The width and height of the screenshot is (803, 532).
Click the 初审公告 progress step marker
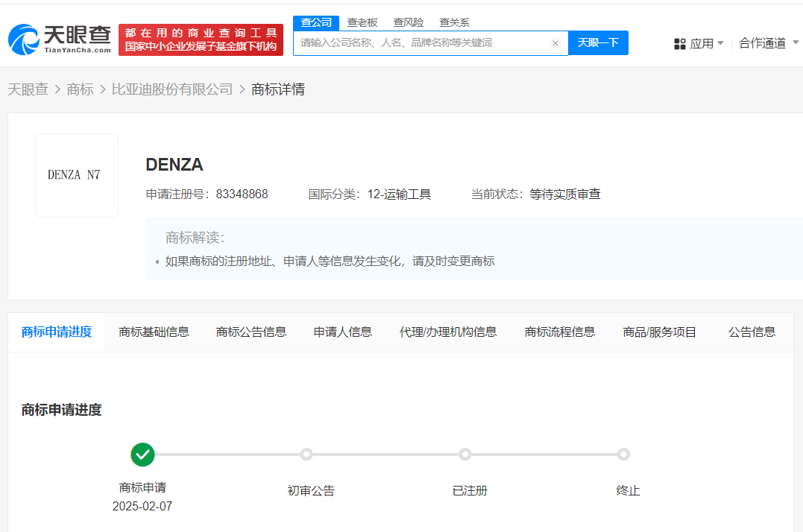click(306, 454)
